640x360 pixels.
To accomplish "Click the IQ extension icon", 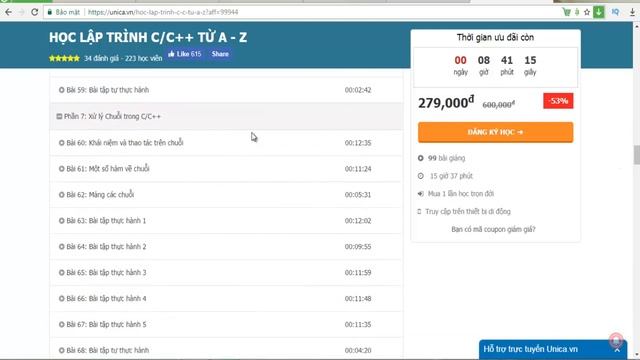I will point(615,12).
